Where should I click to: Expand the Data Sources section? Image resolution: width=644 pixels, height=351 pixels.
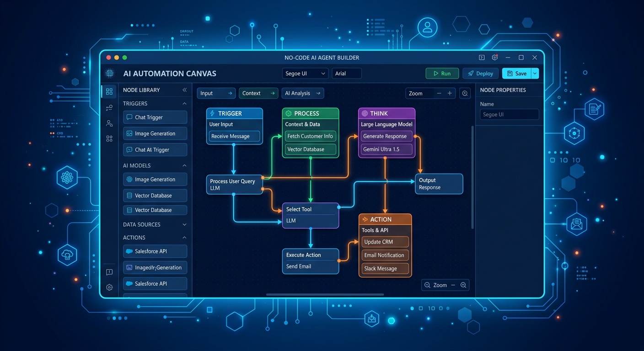click(x=184, y=225)
